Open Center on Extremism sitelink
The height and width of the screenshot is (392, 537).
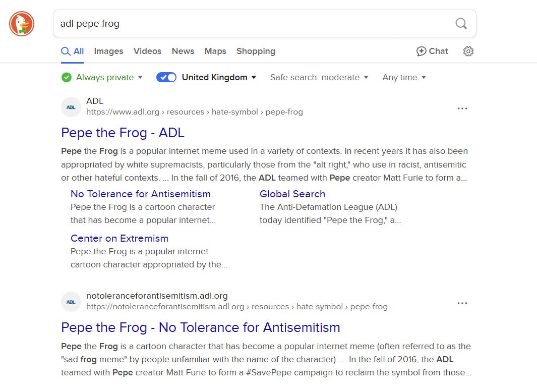click(x=119, y=239)
